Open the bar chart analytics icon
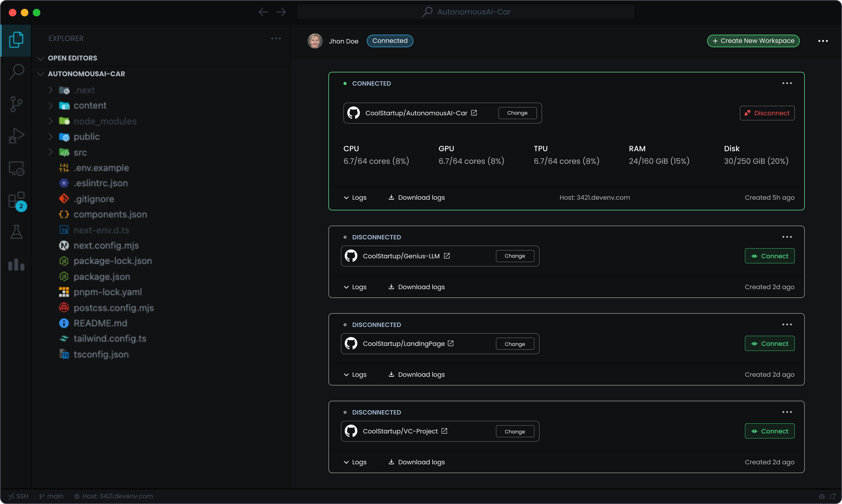 point(16,264)
